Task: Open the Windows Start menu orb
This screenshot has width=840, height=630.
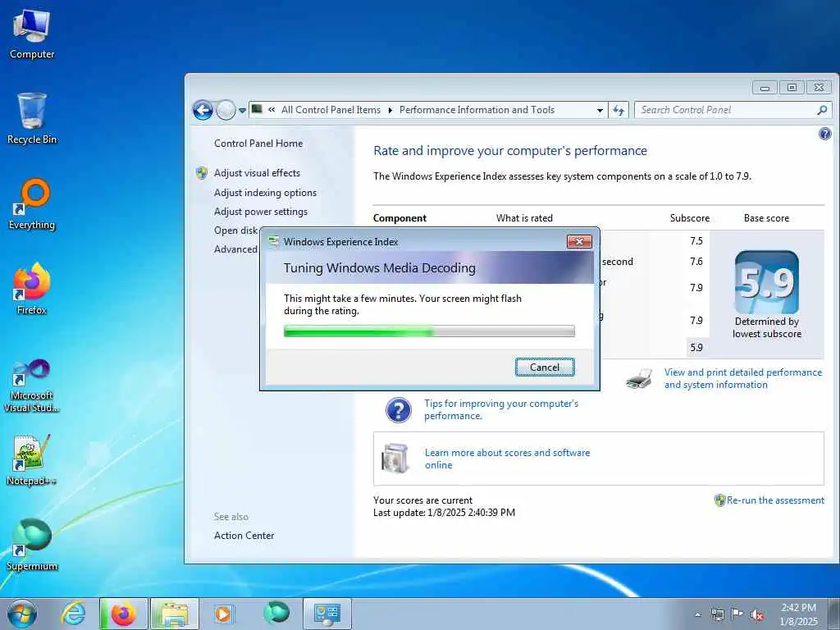Action: pyautogui.click(x=22, y=614)
